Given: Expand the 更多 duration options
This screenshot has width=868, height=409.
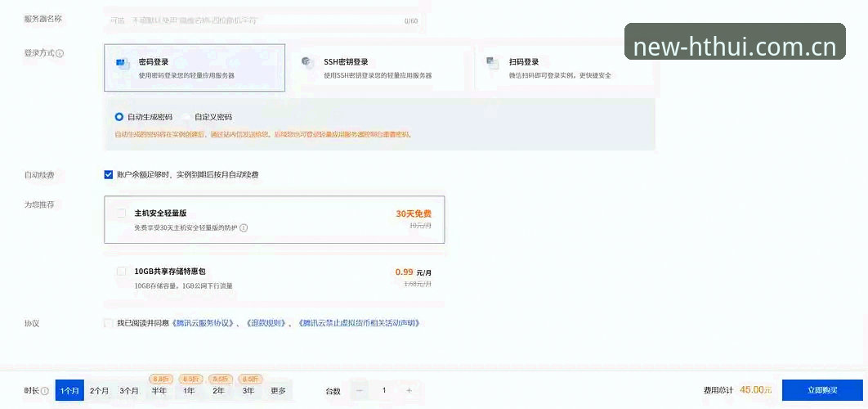Looking at the screenshot, I should coord(279,391).
